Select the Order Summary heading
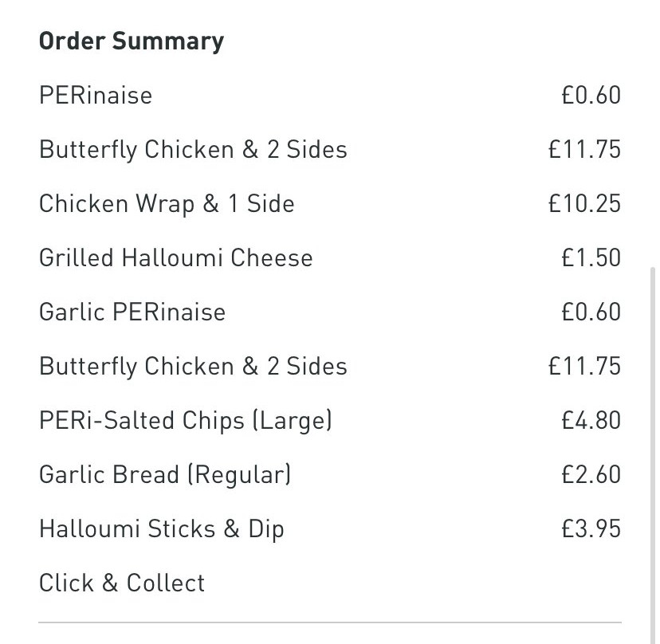The height and width of the screenshot is (644, 660). pyautogui.click(x=132, y=41)
